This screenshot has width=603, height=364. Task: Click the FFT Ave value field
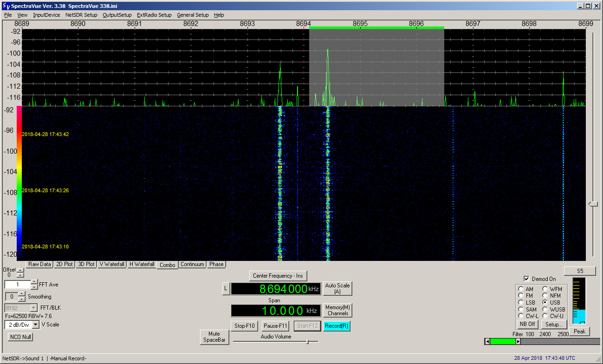click(18, 285)
